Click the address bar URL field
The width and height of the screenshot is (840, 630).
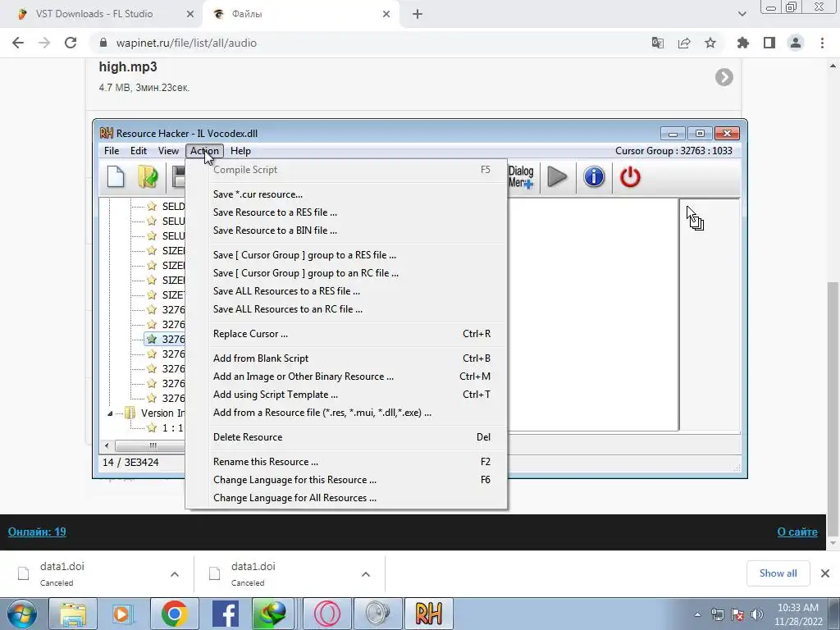coord(370,43)
